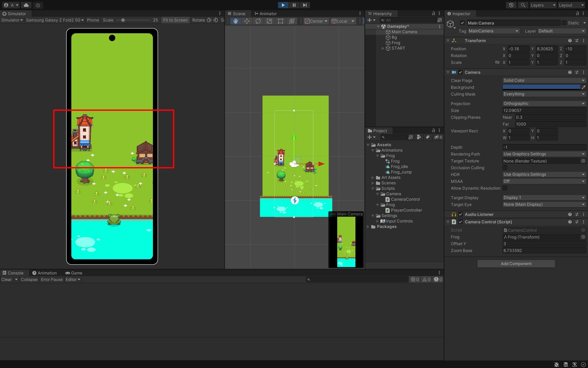Click the Fit to Screen button
Image resolution: width=588 pixels, height=368 pixels.
point(175,20)
